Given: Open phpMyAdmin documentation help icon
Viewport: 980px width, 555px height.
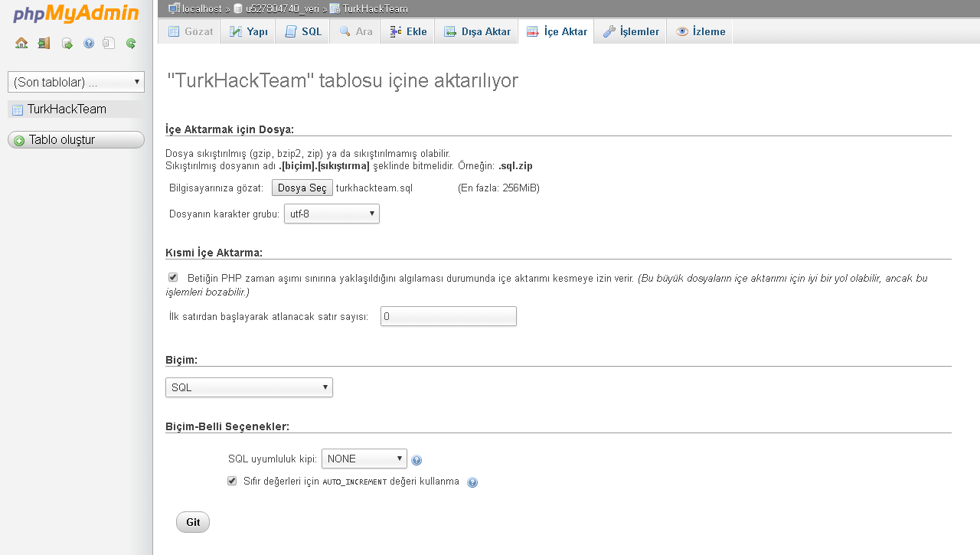Looking at the screenshot, I should pos(89,44).
